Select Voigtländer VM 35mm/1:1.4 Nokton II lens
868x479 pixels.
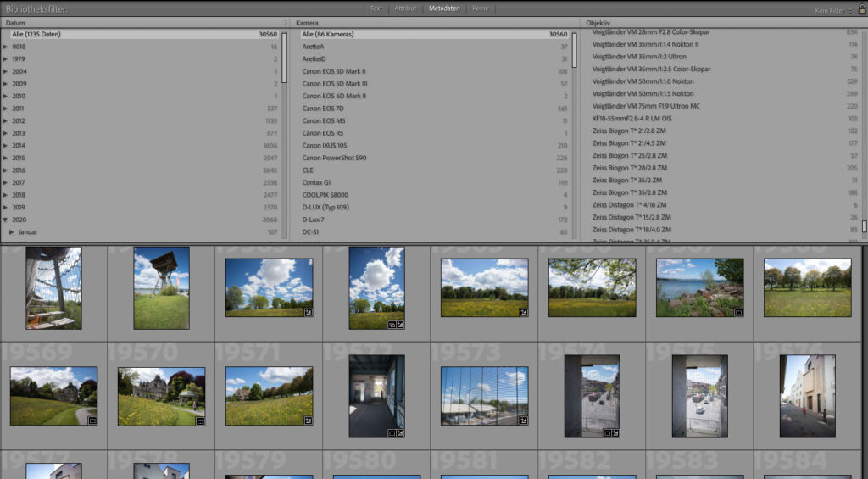[x=725, y=44]
